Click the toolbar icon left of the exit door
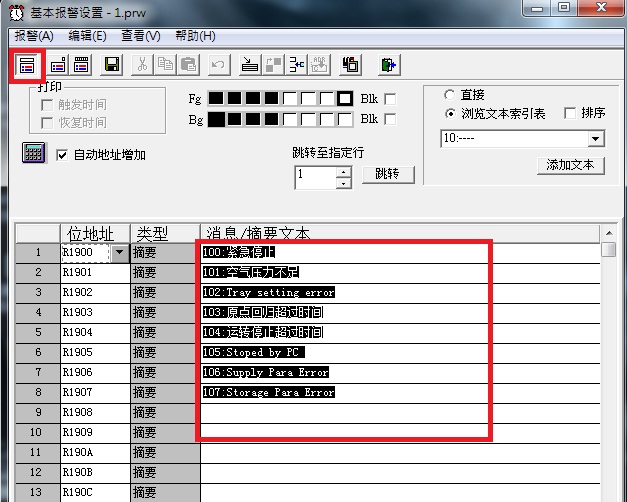The width and height of the screenshot is (627, 502). coord(350,65)
